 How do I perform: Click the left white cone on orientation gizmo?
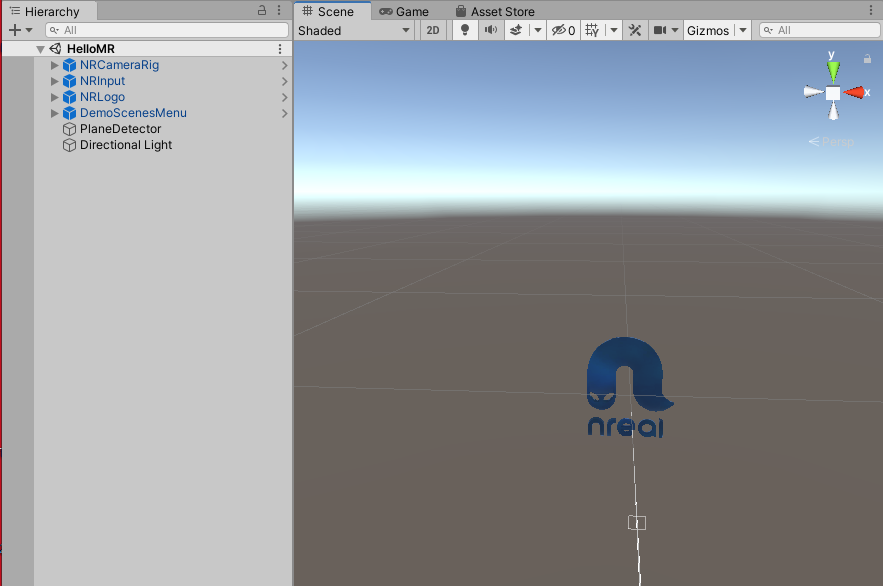pyautogui.click(x=813, y=92)
